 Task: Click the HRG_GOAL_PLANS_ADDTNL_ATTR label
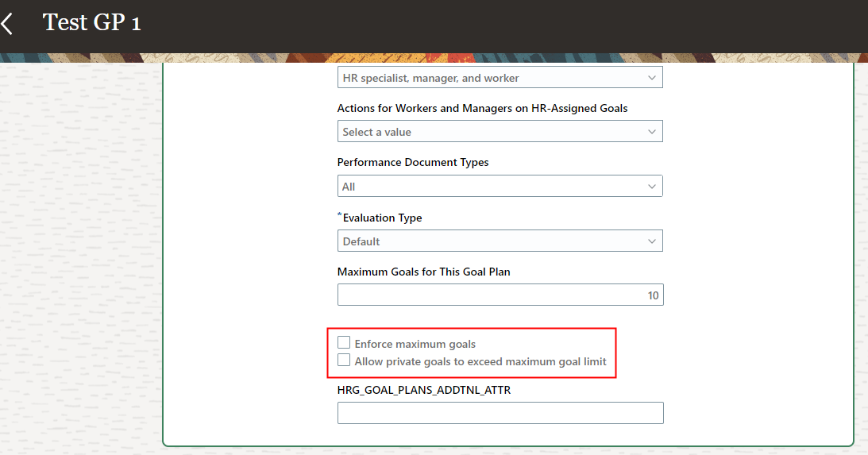(x=424, y=390)
